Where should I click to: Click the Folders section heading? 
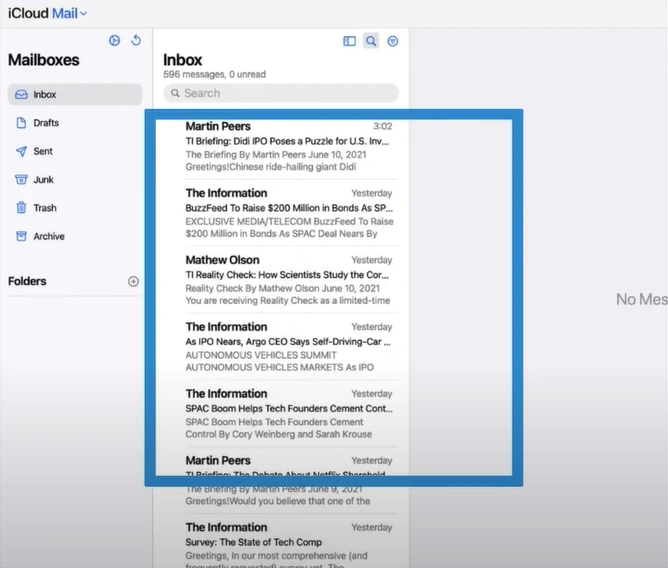pos(27,281)
